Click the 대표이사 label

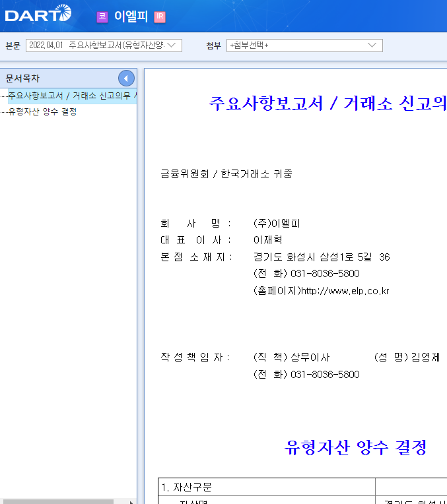coord(195,239)
